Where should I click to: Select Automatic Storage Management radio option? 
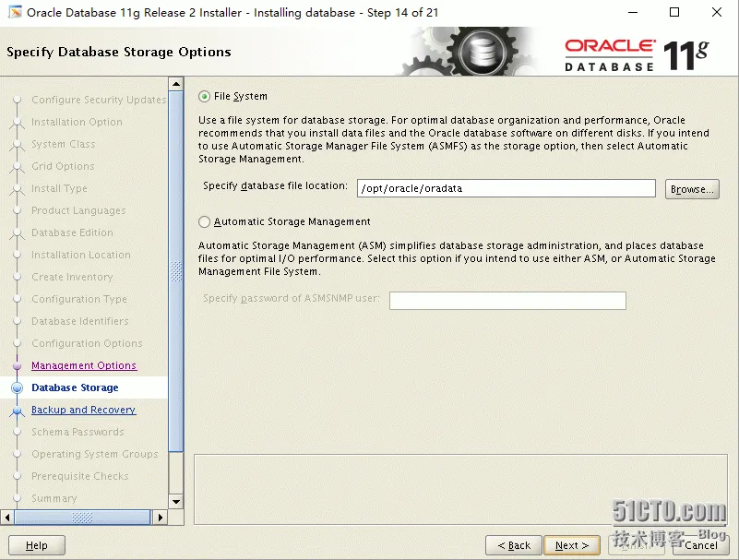204,221
